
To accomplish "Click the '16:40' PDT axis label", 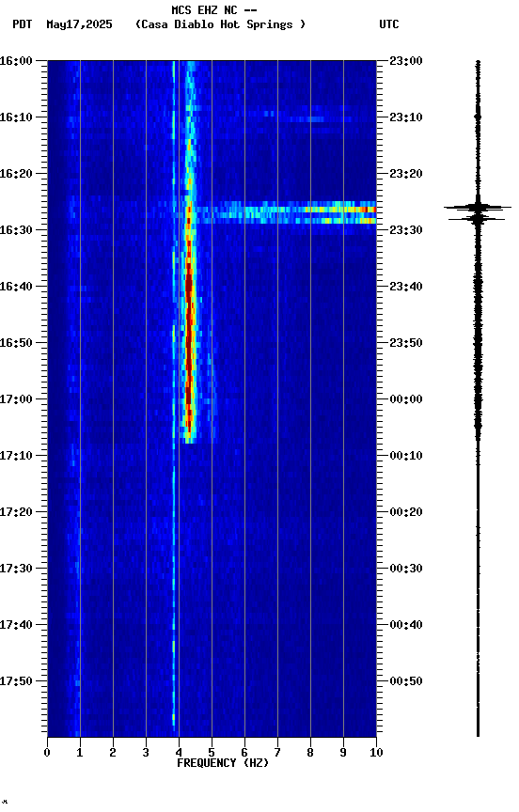I will pyautogui.click(x=16, y=287).
